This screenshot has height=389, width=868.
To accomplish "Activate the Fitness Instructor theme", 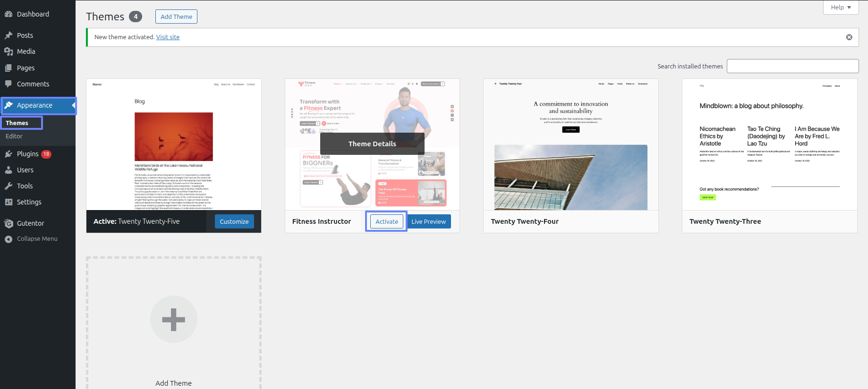I will pos(386,221).
